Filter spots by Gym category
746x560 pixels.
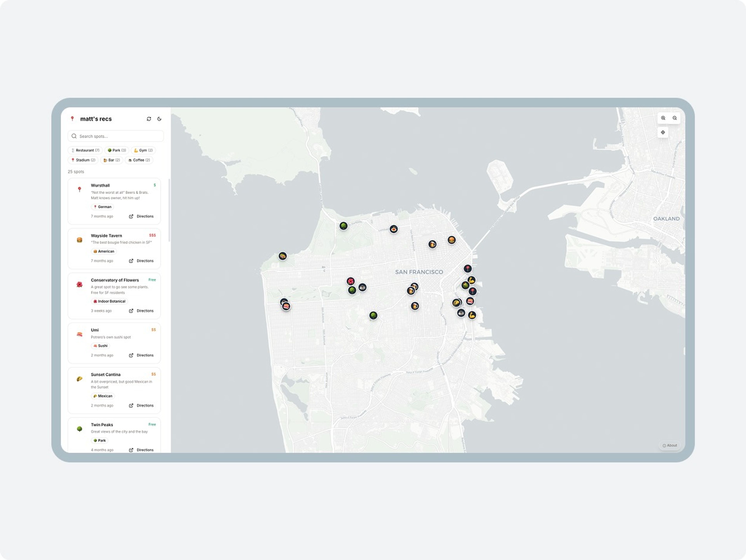click(x=143, y=150)
